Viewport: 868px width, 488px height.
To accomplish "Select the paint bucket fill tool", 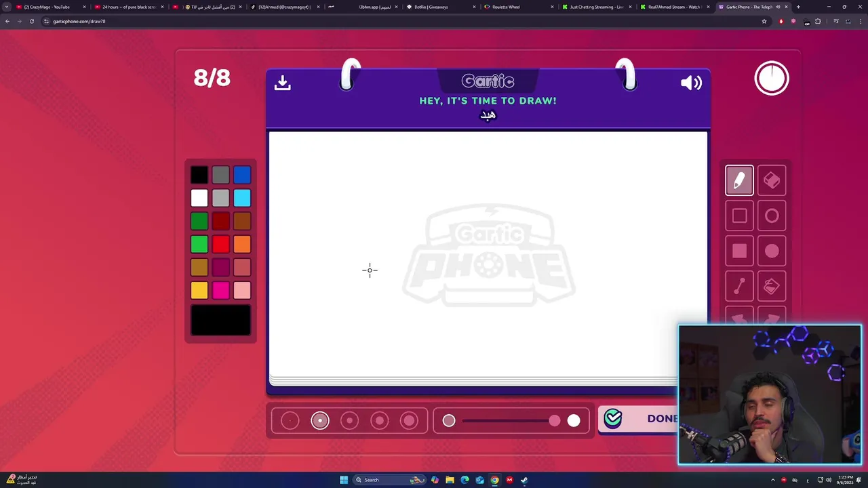I will (x=772, y=287).
